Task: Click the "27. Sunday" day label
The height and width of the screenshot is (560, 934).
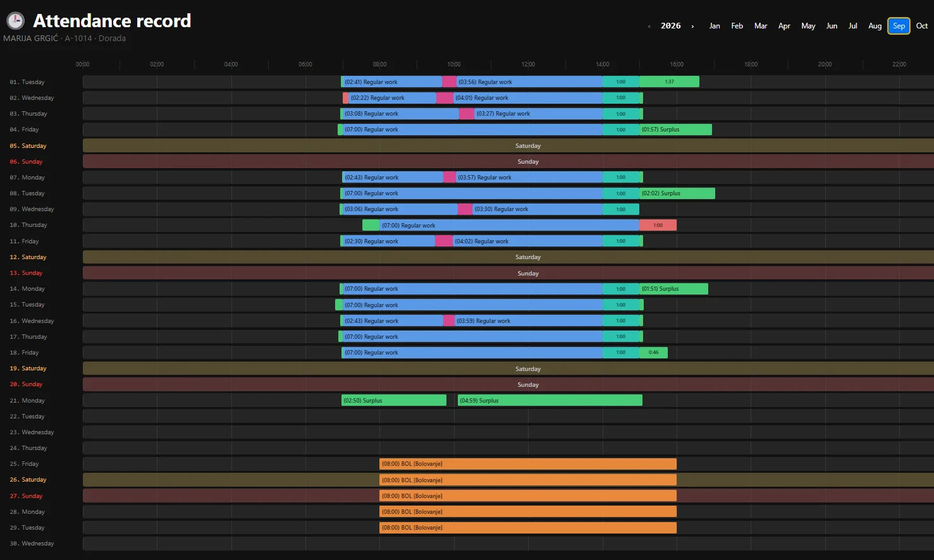Action: 26,496
